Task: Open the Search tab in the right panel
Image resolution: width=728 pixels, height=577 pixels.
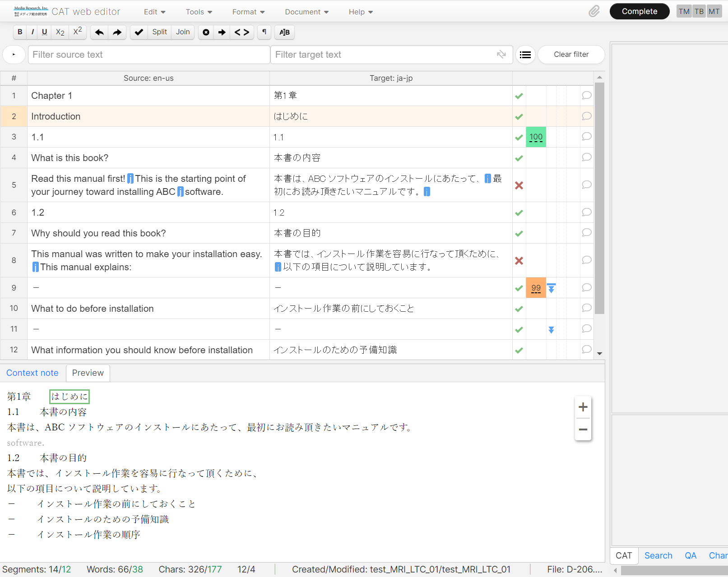Action: click(x=658, y=556)
